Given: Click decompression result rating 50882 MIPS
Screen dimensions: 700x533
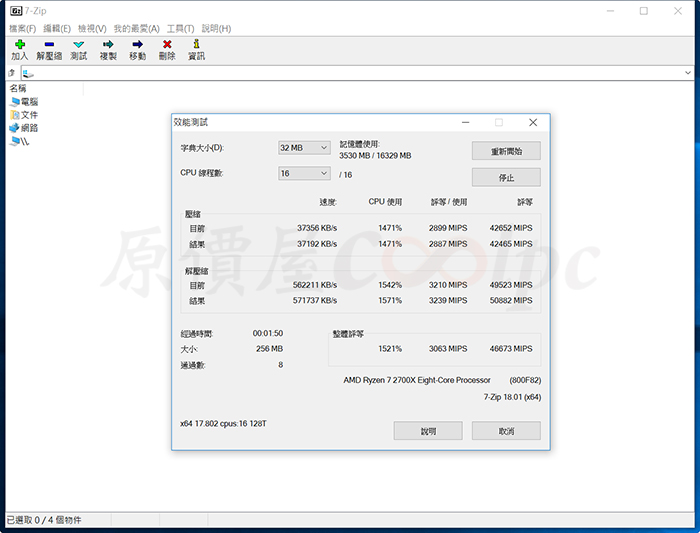Looking at the screenshot, I should (x=511, y=300).
